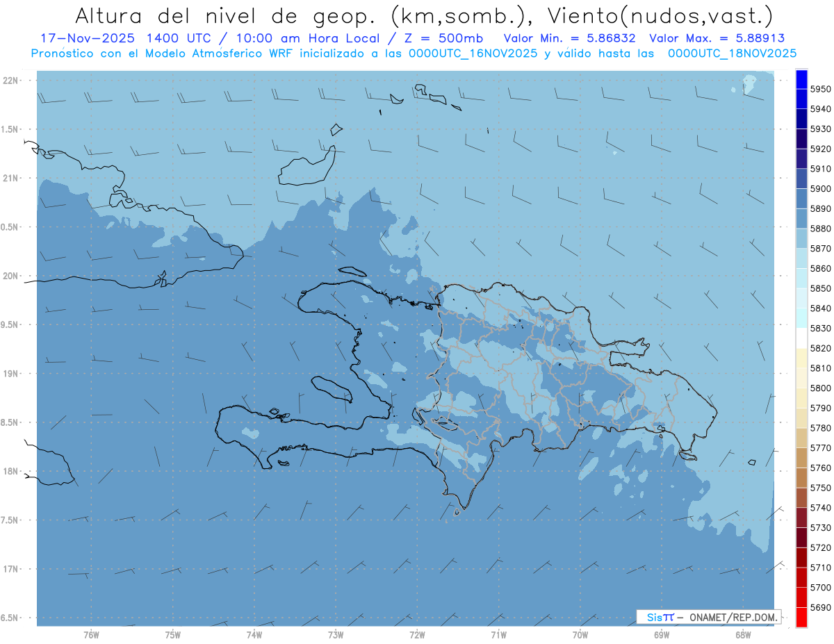Click 'Valor Max. = 5.88913' text
834x644 pixels.
point(717,38)
